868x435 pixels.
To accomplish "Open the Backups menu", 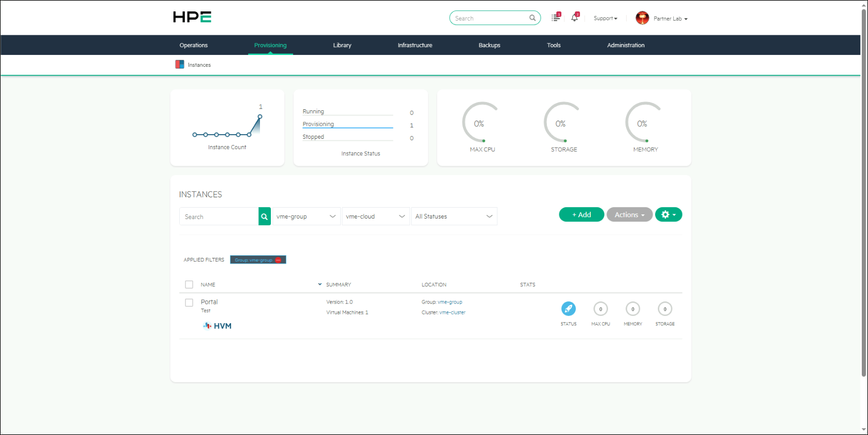I will [x=489, y=45].
